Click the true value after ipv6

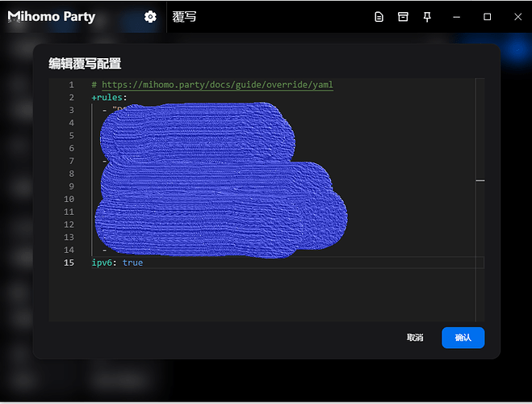[132, 263]
